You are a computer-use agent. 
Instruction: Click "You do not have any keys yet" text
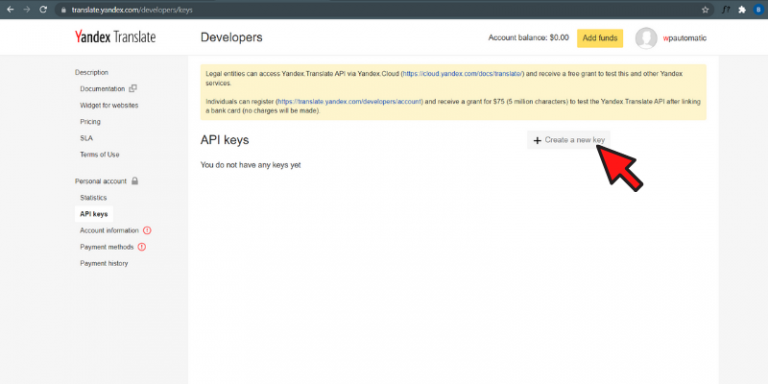[x=250, y=166]
